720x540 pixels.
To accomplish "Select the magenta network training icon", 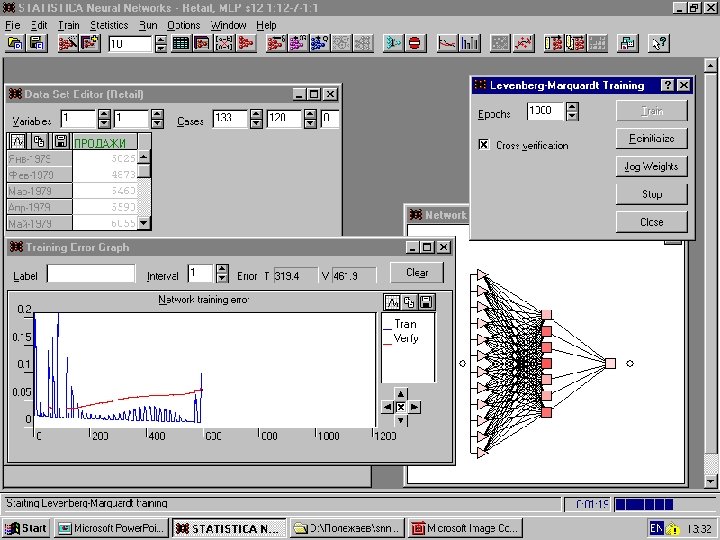I will 298,44.
